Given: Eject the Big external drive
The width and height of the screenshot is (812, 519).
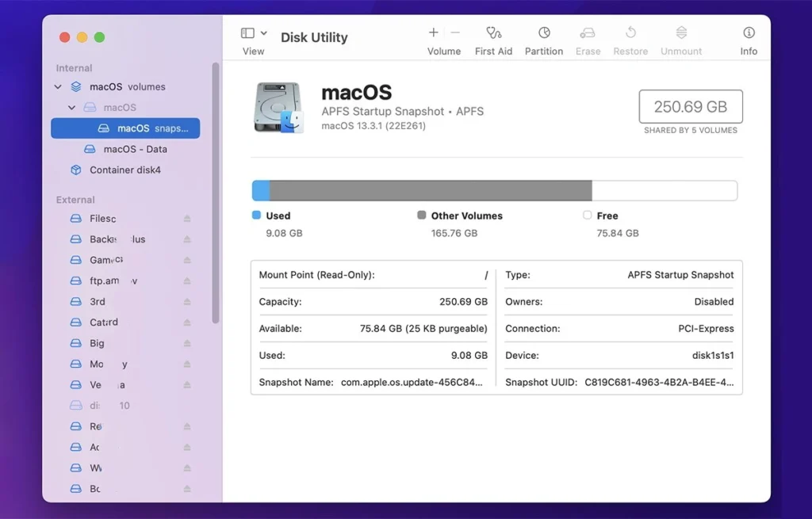Looking at the screenshot, I should (186, 343).
